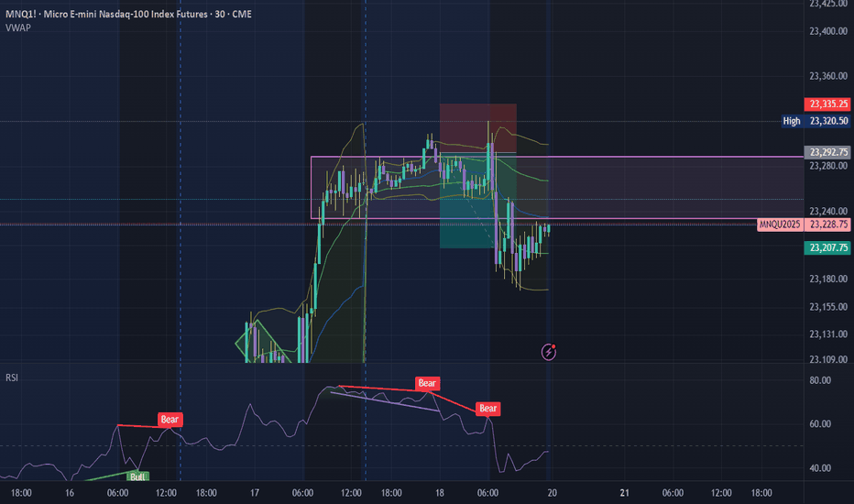854x504 pixels.
Task: Click the red 23,335.25 stop price label
Action: coord(827,104)
